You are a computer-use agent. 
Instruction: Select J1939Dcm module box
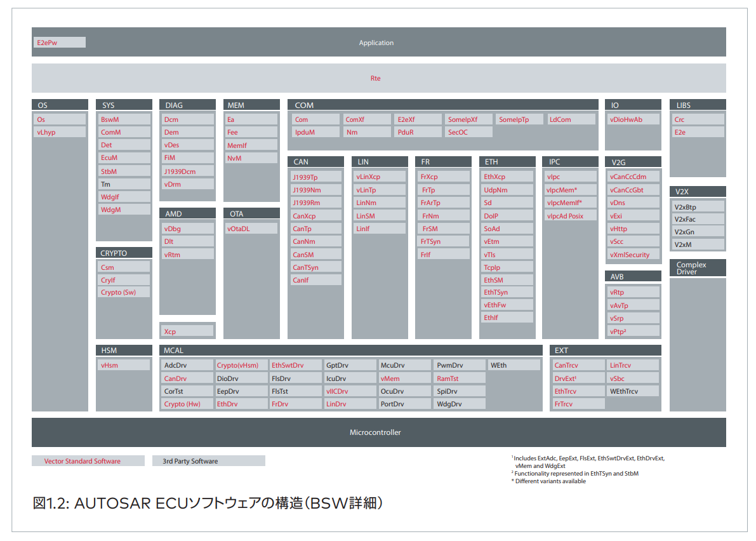(187, 171)
